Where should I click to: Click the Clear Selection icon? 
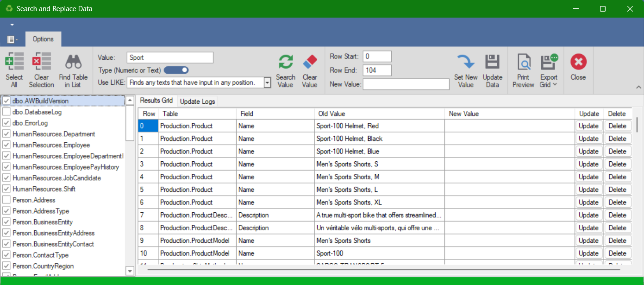pyautogui.click(x=41, y=61)
